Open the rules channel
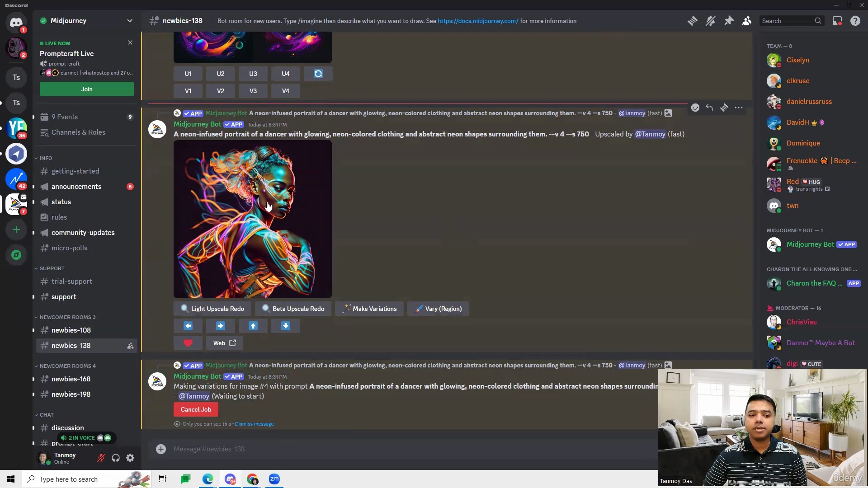This screenshot has height=488, width=868. (87, 217)
